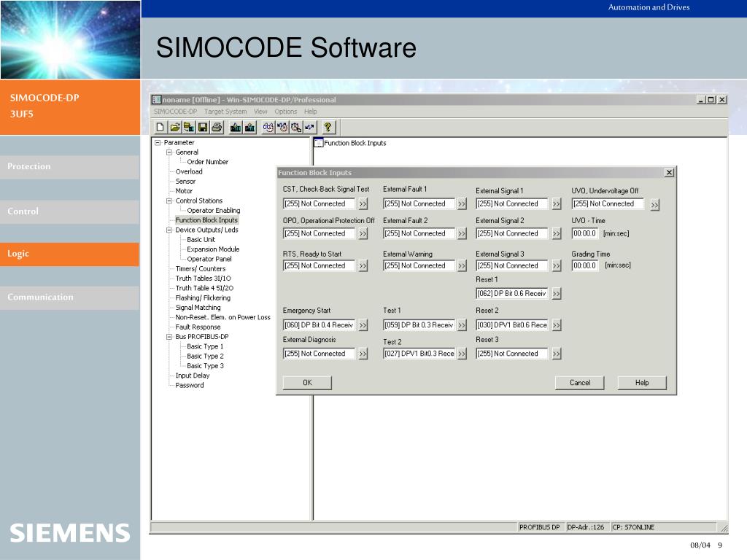
Task: Click the UVO - Time input field
Action: click(584, 234)
